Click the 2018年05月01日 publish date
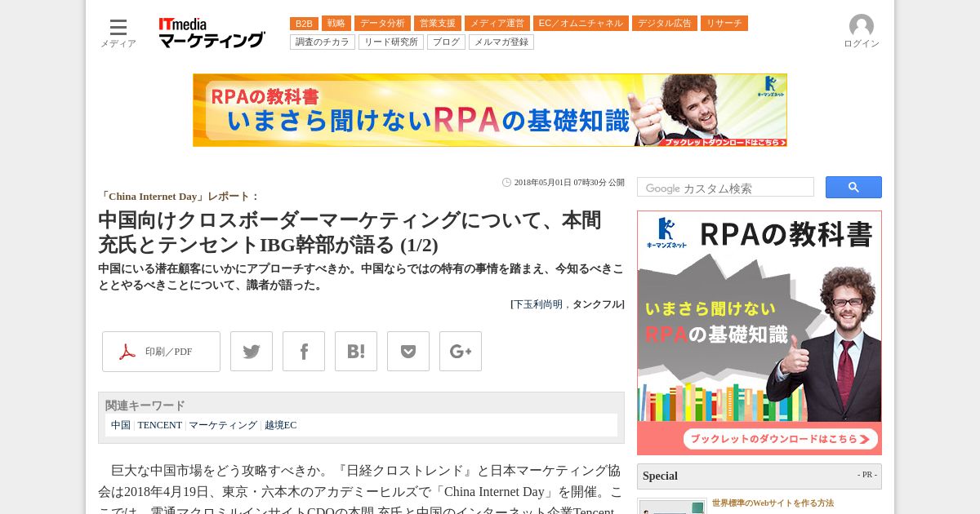This screenshot has height=514, width=980. pyautogui.click(x=569, y=183)
